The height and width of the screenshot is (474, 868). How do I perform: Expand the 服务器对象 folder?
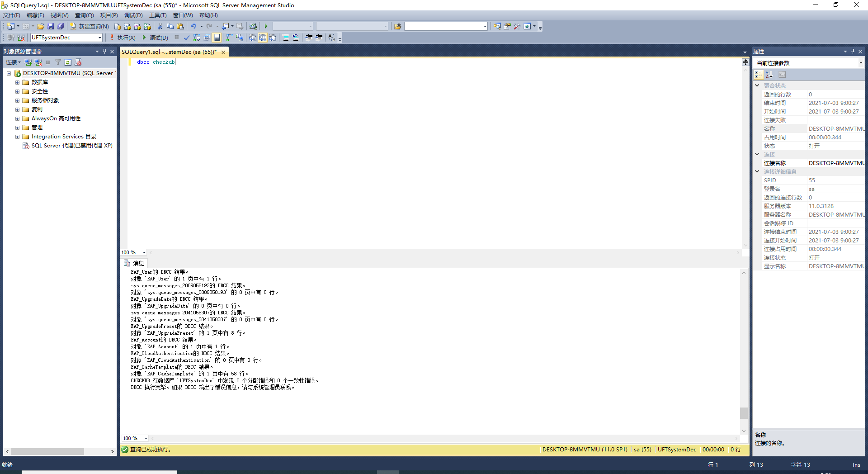17,100
